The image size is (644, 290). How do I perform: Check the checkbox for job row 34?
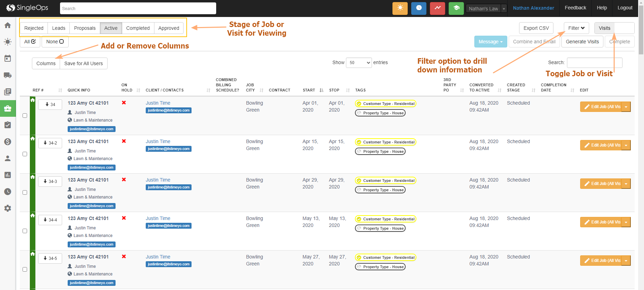tap(25, 116)
